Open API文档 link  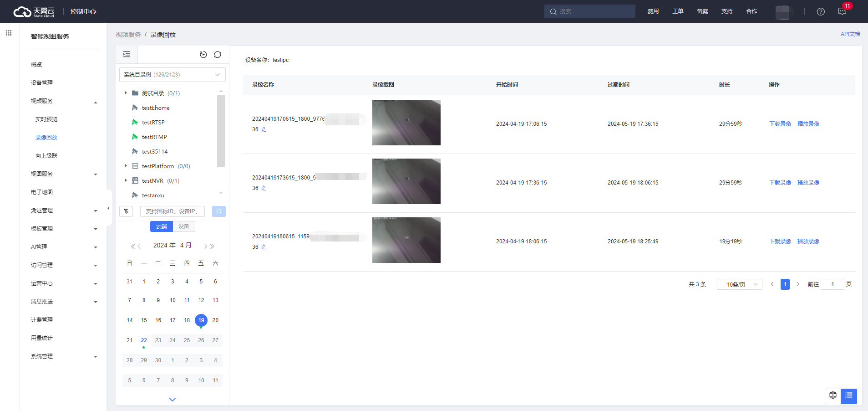[850, 34]
